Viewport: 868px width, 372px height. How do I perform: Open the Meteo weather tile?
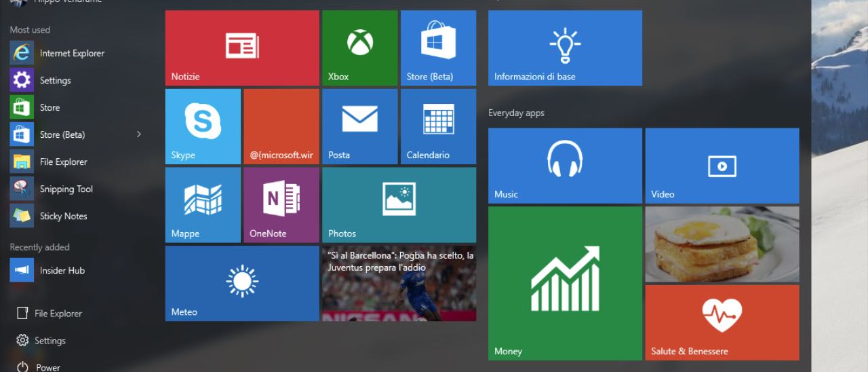pyautogui.click(x=242, y=284)
